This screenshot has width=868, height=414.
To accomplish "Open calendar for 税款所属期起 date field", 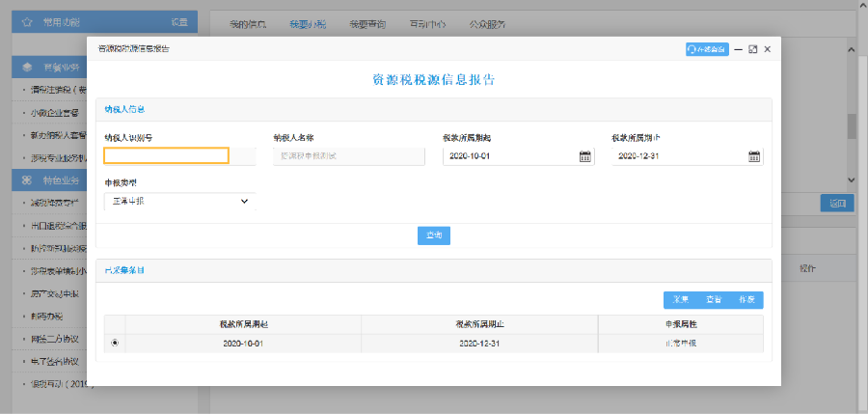I will (x=584, y=156).
